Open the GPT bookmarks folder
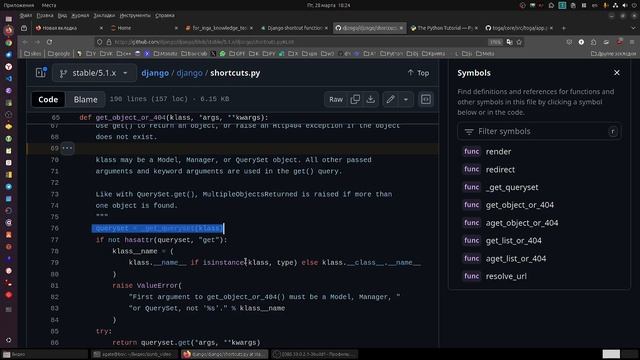 pyautogui.click(x=237, y=53)
